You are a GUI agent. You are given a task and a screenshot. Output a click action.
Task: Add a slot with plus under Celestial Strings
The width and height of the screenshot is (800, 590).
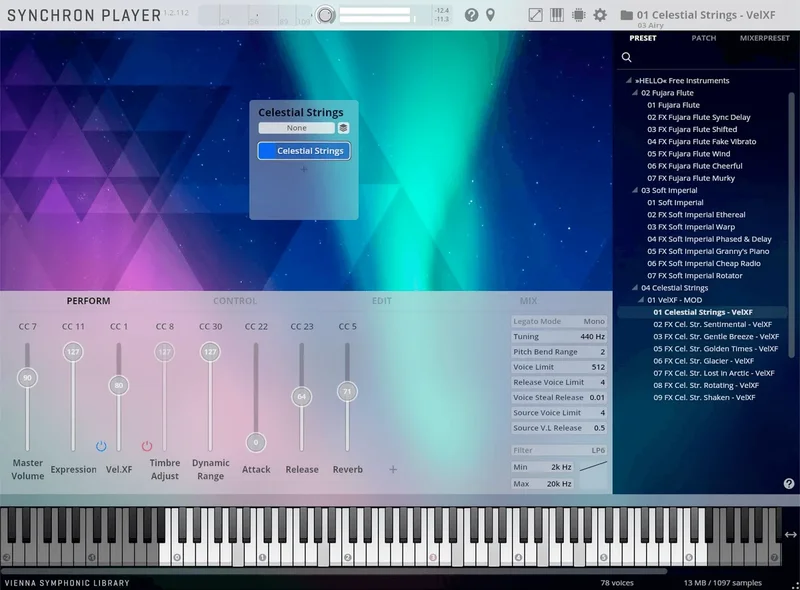click(x=304, y=169)
